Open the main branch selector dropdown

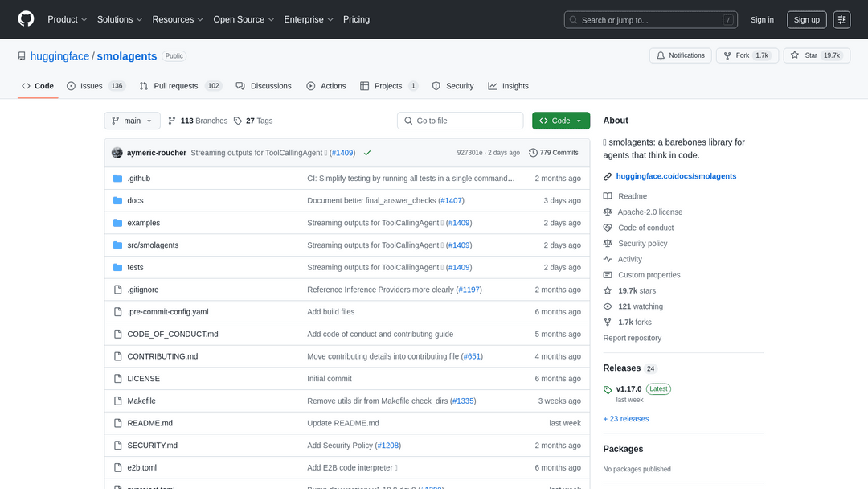pos(133,121)
